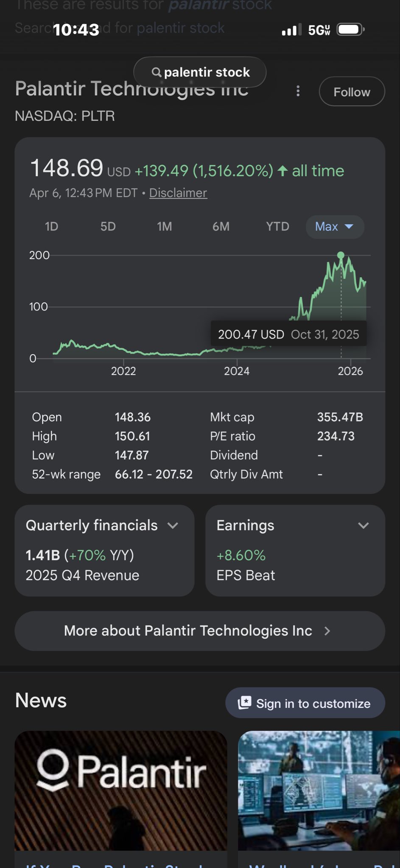Expand the Earnings card chevron
Screen dimensions: 400x868
point(363,526)
